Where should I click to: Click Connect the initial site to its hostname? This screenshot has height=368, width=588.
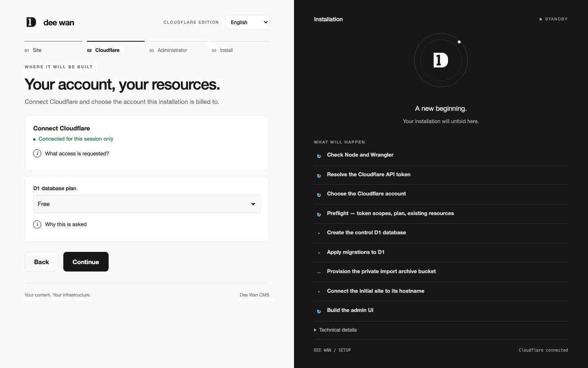tap(441, 291)
